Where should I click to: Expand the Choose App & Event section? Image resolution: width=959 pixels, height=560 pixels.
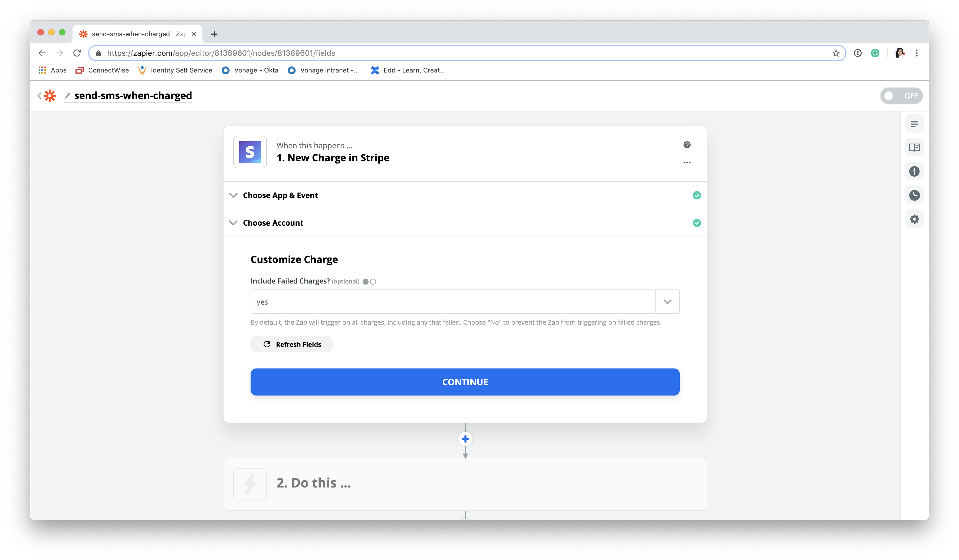[x=465, y=196]
